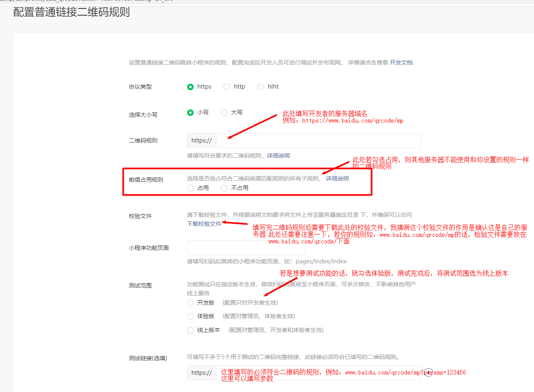The height and width of the screenshot is (392, 534).
Task: Select the http protocol option
Action: (x=227, y=87)
